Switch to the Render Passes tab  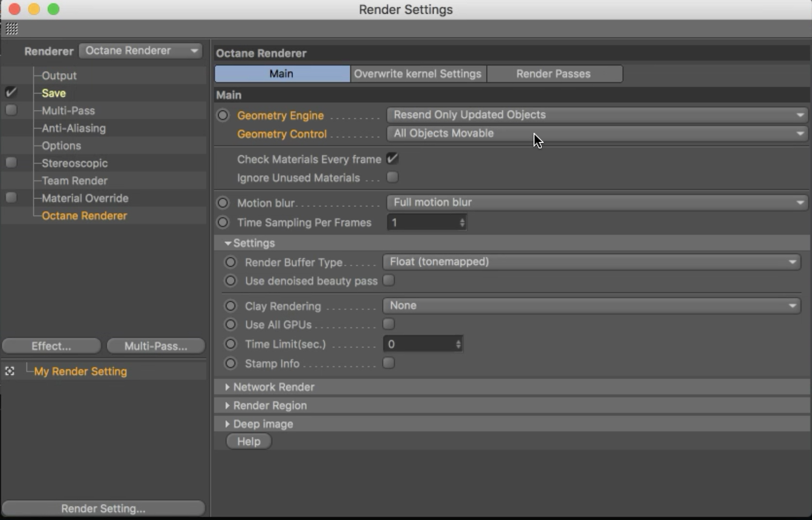[x=553, y=74]
